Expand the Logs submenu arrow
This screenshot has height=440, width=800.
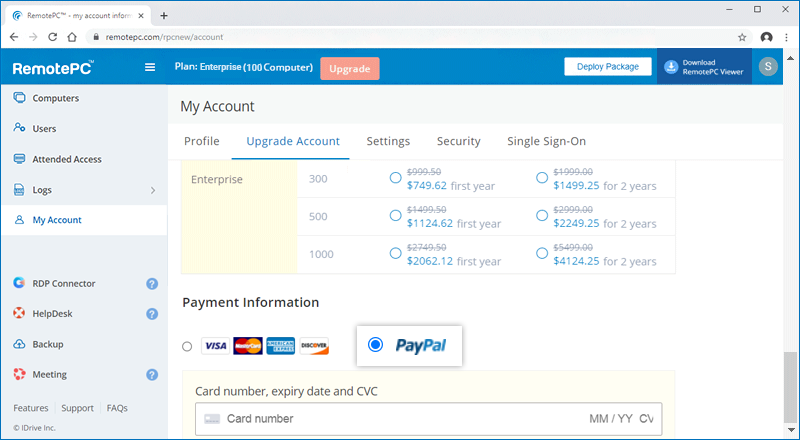coord(153,190)
